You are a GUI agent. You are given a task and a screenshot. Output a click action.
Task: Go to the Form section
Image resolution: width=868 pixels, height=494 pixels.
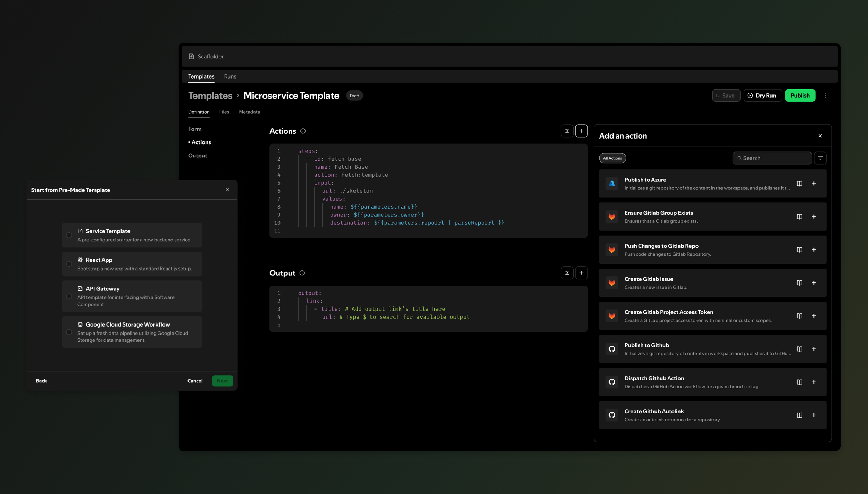[x=195, y=129]
